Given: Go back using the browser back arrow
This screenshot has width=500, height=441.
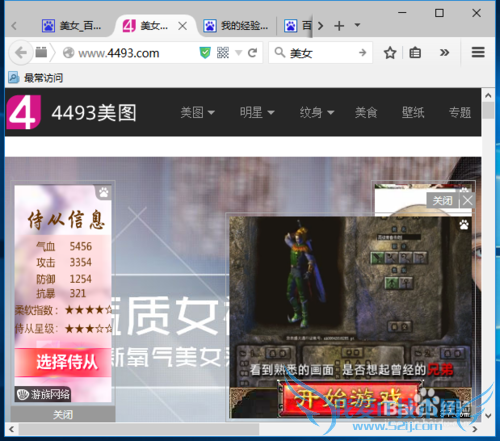Looking at the screenshot, I should point(21,53).
